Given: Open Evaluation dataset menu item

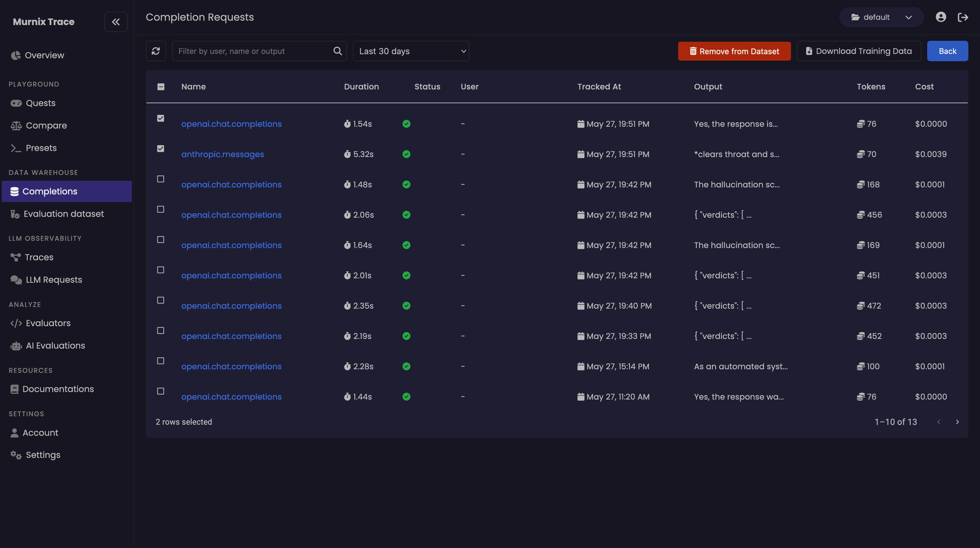Looking at the screenshot, I should click(64, 214).
